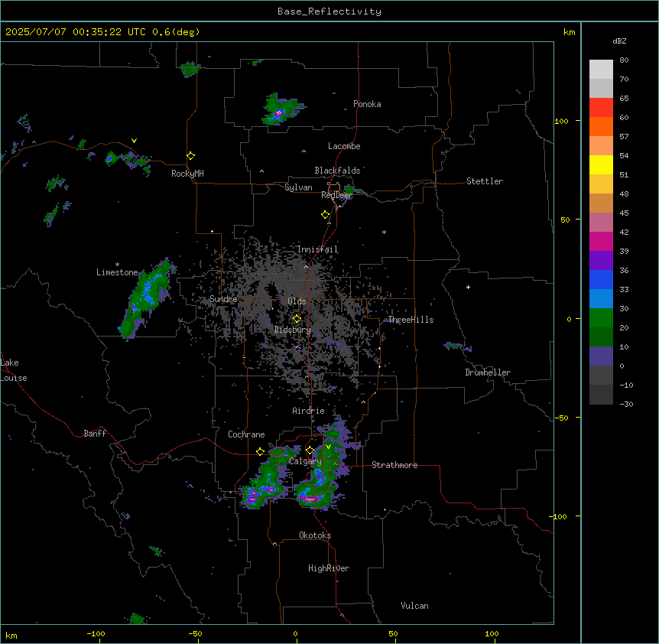Click the Vulcan label

[x=415, y=606]
